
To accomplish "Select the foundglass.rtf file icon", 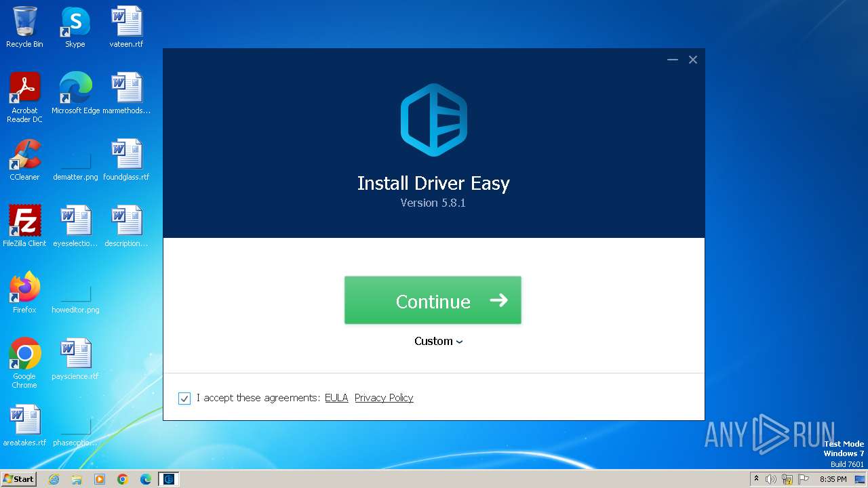I will point(126,160).
